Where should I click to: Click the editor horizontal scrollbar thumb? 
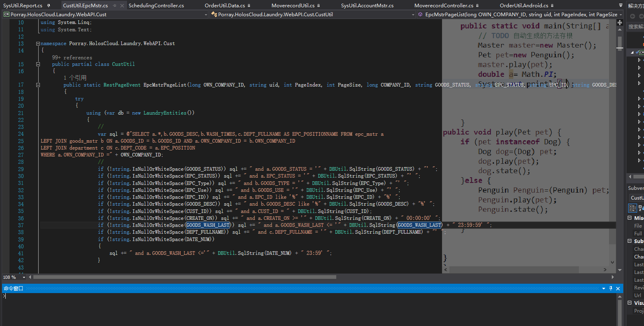[185, 277]
